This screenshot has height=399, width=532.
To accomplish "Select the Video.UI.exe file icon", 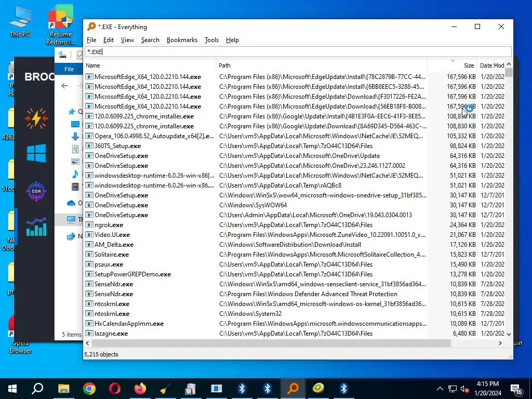I will click(89, 234).
